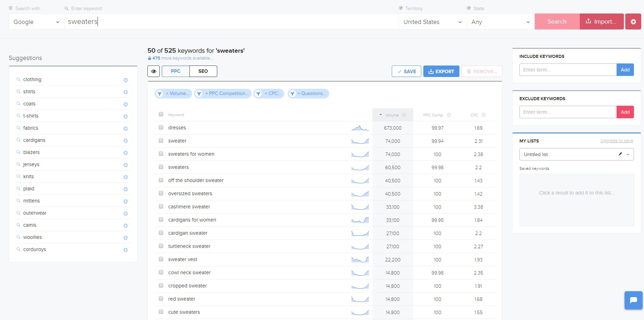Click the pencil icon to rename Untitled list

click(x=620, y=154)
